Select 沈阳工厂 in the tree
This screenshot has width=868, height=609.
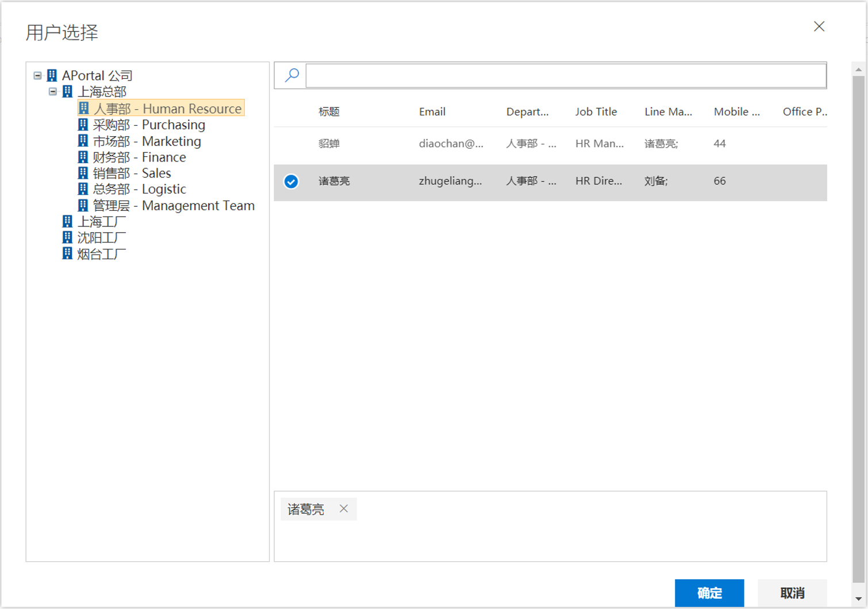pyautogui.click(x=102, y=237)
